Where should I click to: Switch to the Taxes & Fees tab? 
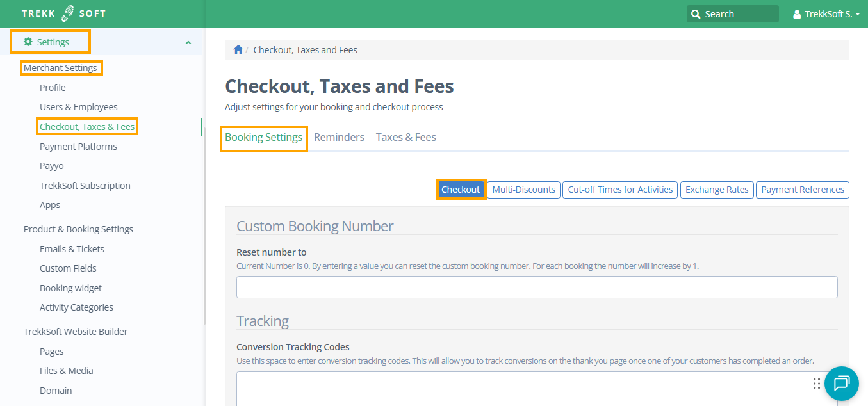tap(405, 137)
